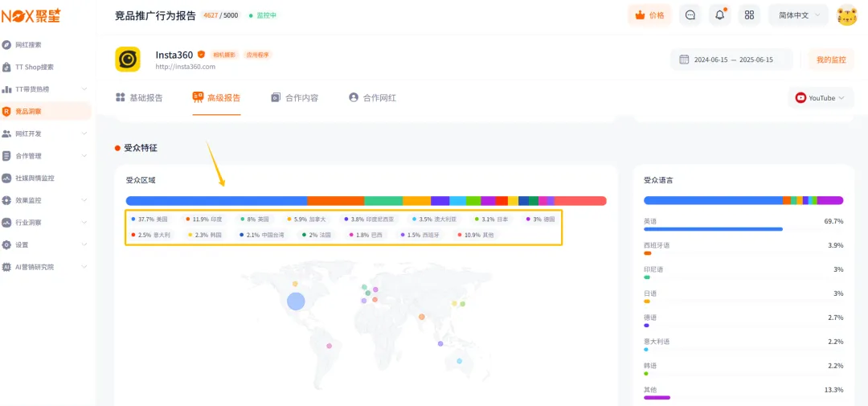This screenshot has width=868, height=406.
Task: Open the chat message icon
Action: coord(690,15)
